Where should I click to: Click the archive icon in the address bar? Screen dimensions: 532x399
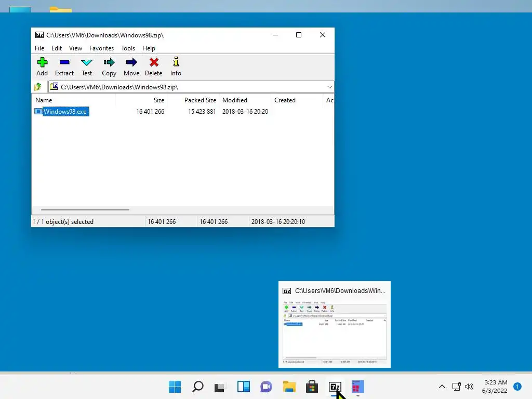point(54,87)
